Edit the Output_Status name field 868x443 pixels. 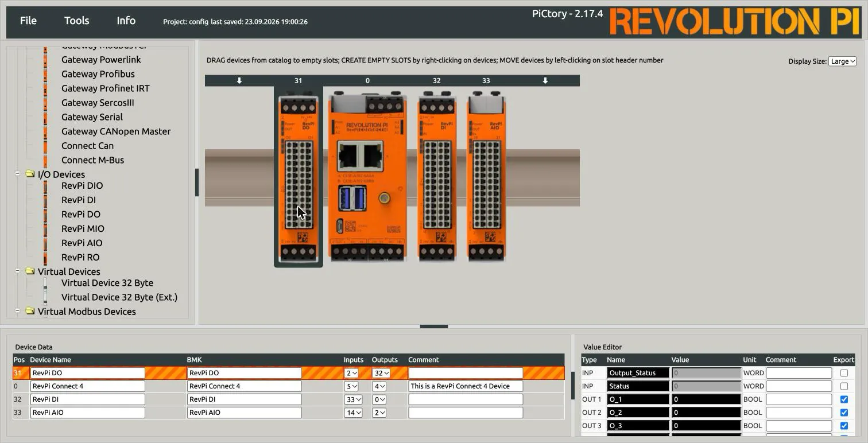pos(638,373)
